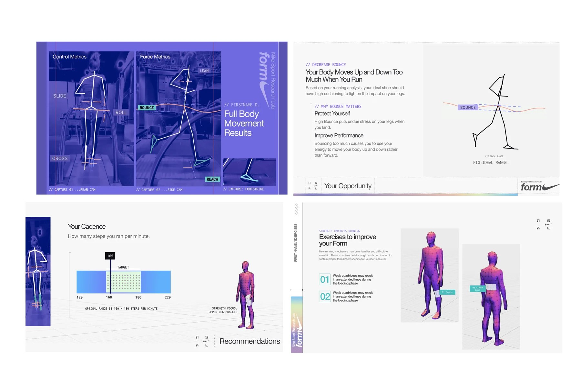Select the green BOUNCE tag in Force Metrics
581x392 pixels.
coord(147,108)
